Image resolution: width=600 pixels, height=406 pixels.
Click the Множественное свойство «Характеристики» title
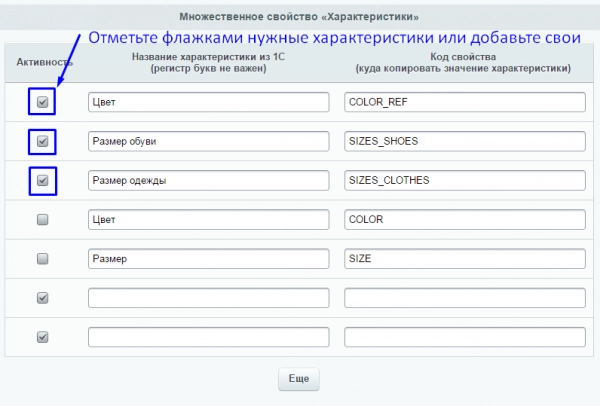click(x=299, y=17)
